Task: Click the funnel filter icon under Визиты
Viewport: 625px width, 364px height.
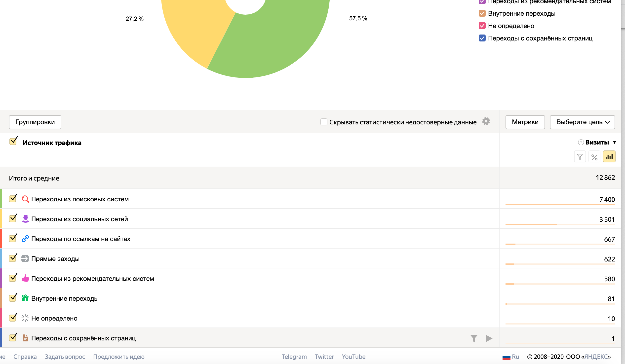Action: coord(580,157)
